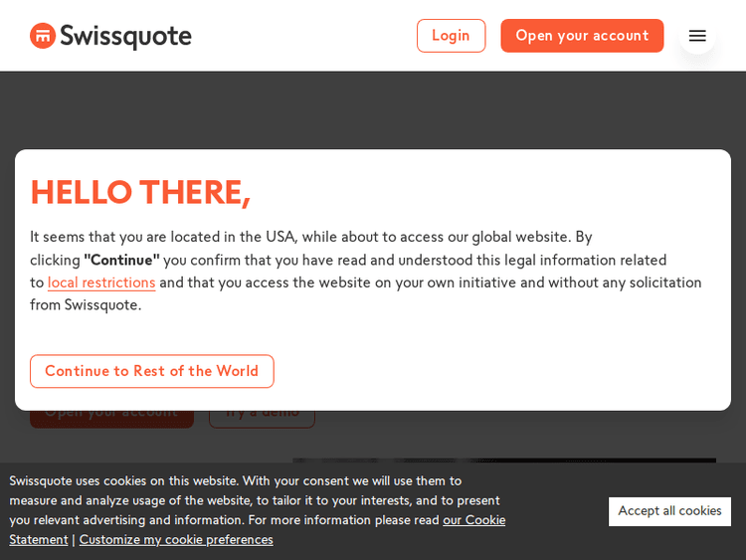
Task: Click the HELLO THERE heading
Action: click(140, 193)
